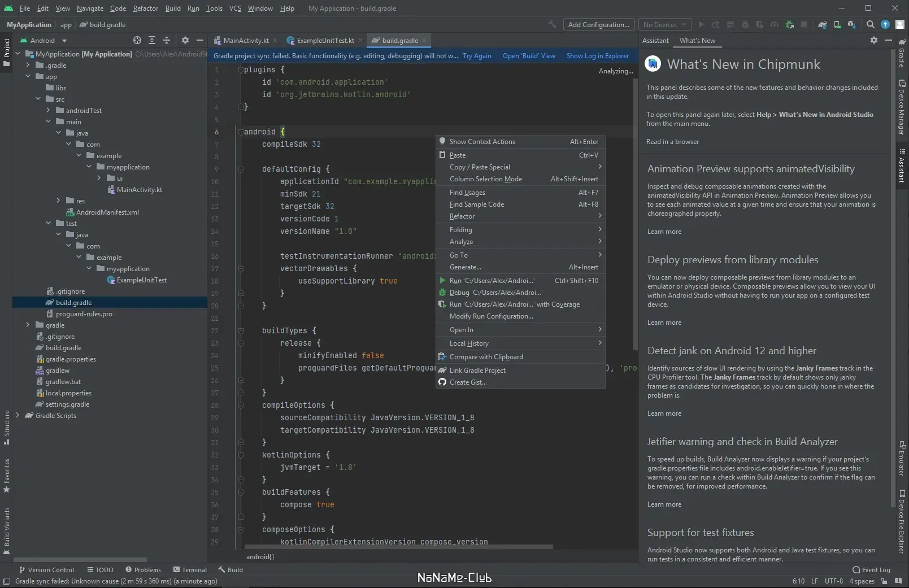Click the editor horizontal scrollbar
The width and height of the screenshot is (909, 588).
pos(399,547)
